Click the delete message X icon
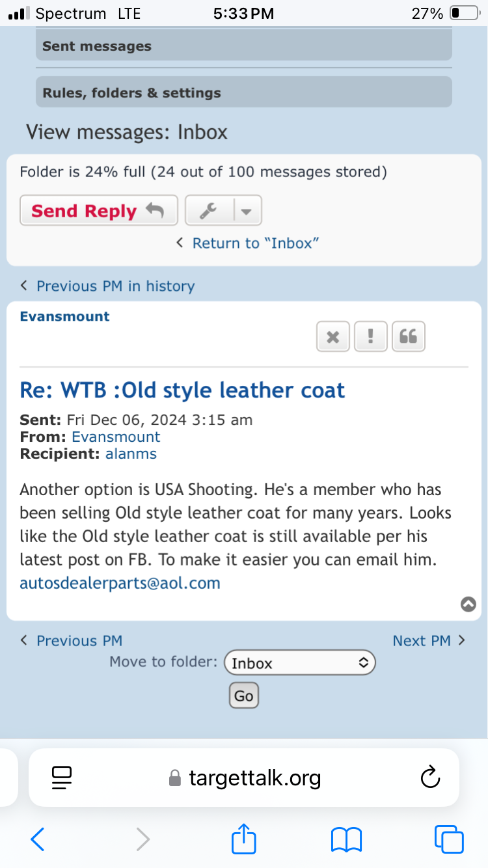Image resolution: width=488 pixels, height=868 pixels. 333,336
